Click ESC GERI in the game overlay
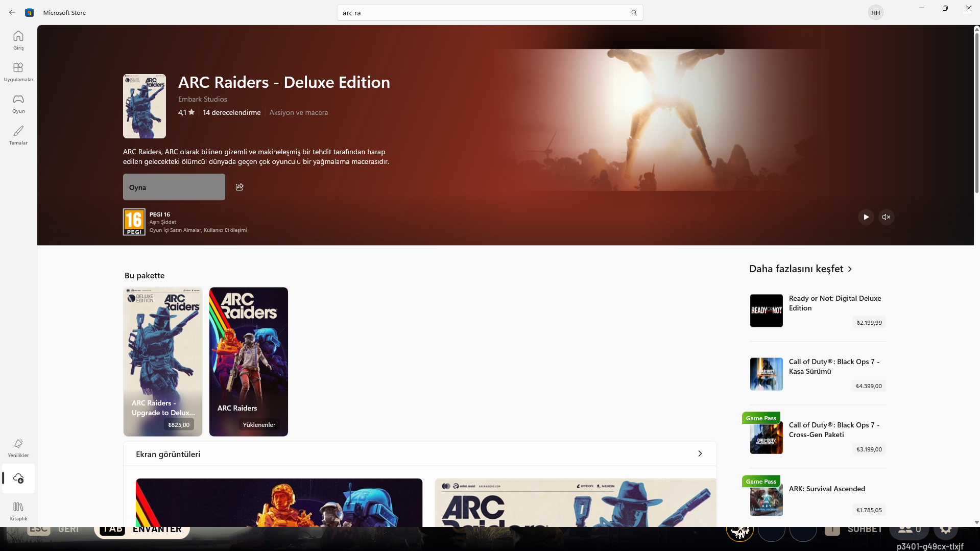Screen dimensions: 980x551 click(x=54, y=530)
